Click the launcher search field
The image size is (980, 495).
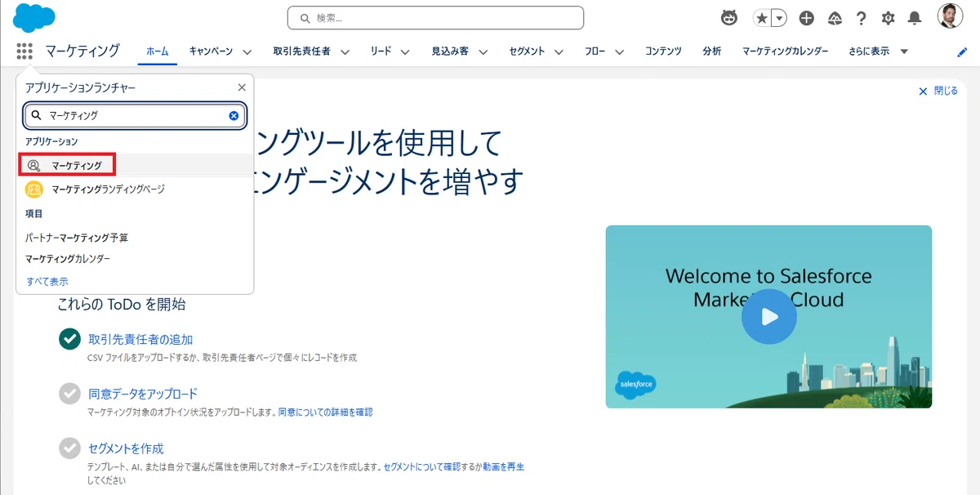tap(135, 116)
